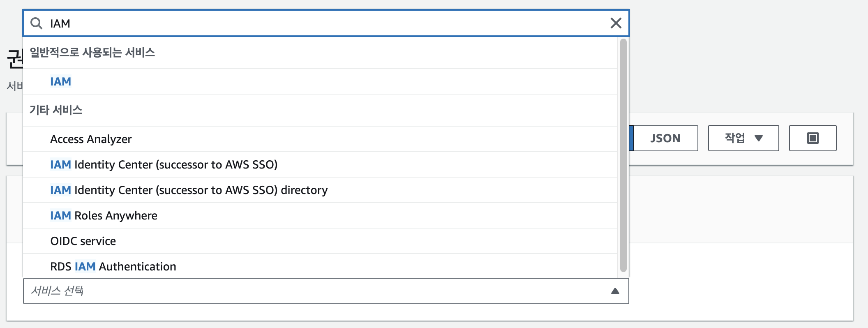The width and height of the screenshot is (868, 328).
Task: Click the square panel icon button
Action: pyautogui.click(x=813, y=138)
